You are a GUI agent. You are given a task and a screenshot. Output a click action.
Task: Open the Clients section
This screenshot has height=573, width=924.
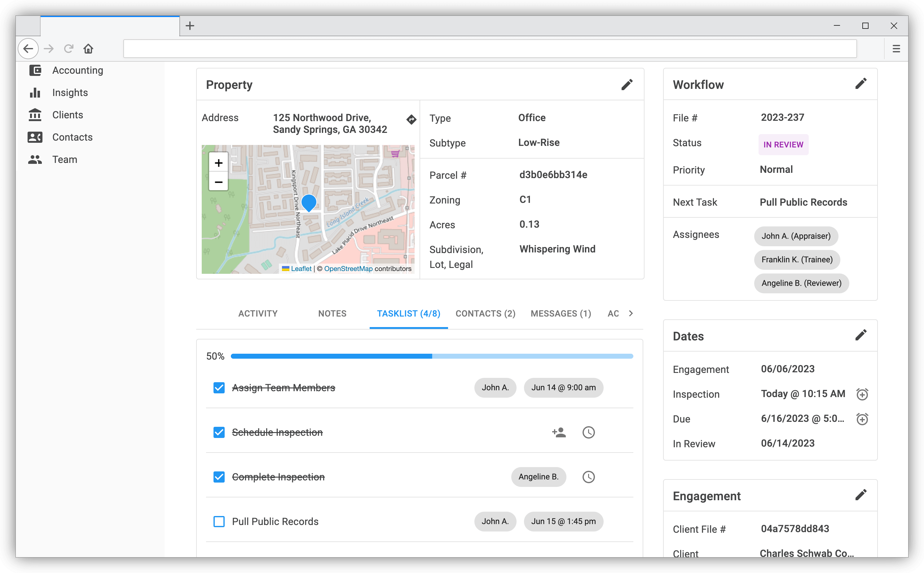coord(67,115)
